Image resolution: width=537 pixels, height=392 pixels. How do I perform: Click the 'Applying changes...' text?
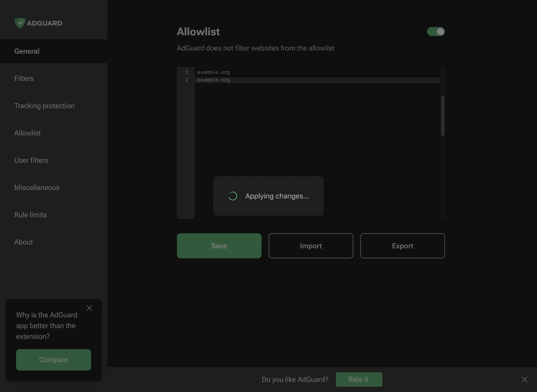click(x=277, y=196)
